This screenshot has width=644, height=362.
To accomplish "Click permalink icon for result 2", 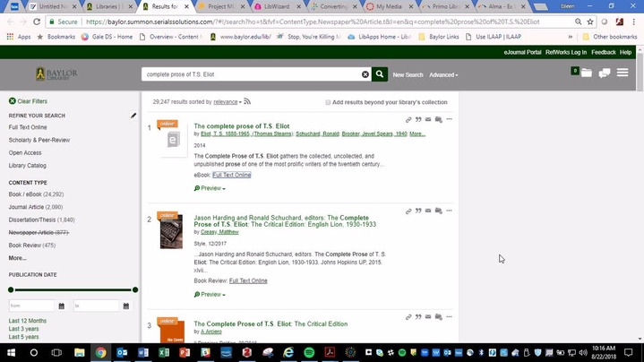I will 408,211.
